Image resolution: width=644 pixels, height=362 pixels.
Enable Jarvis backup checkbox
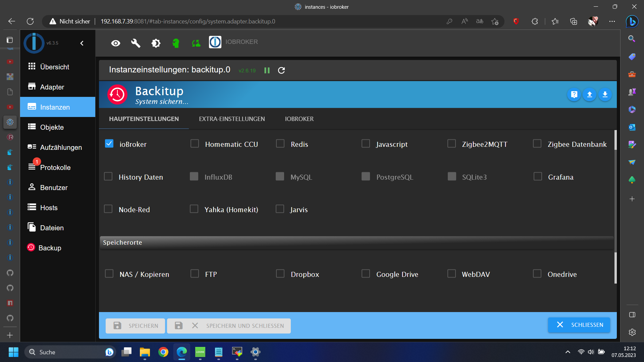[280, 209]
